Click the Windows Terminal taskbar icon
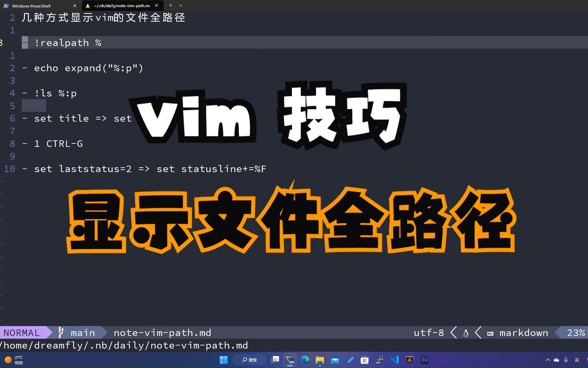 click(290, 360)
